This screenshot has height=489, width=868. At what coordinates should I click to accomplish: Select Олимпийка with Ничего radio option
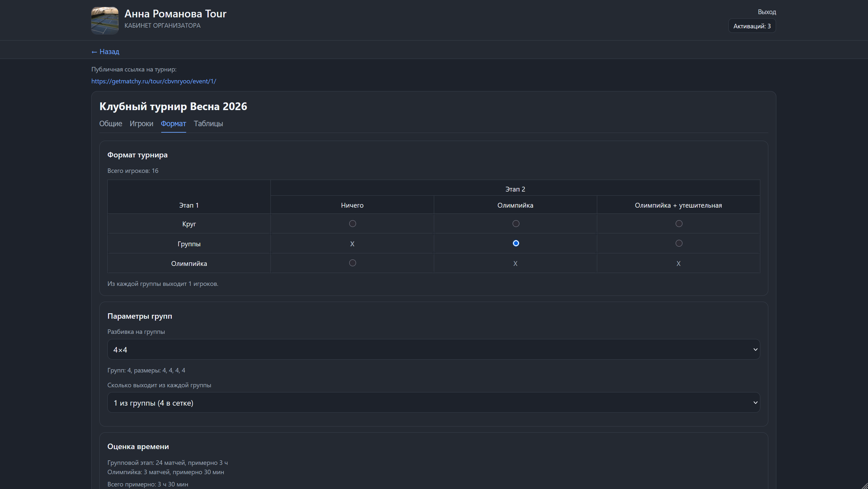click(x=352, y=263)
